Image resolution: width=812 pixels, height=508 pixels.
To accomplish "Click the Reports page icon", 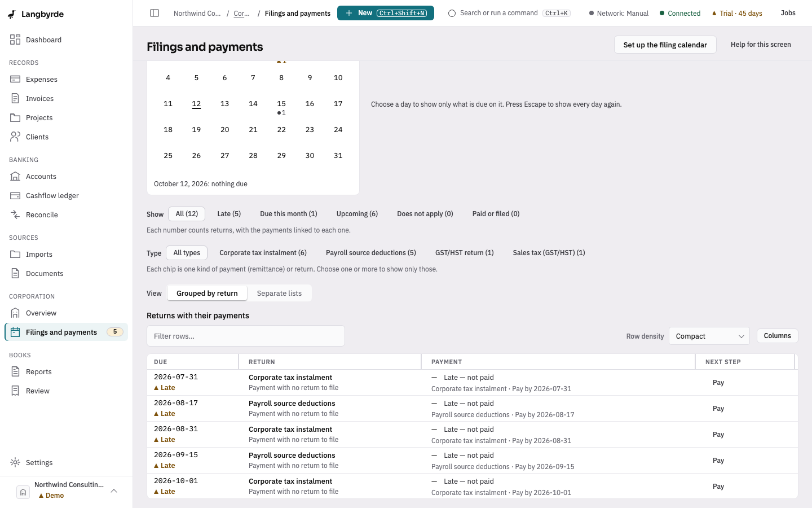I will click(x=15, y=371).
